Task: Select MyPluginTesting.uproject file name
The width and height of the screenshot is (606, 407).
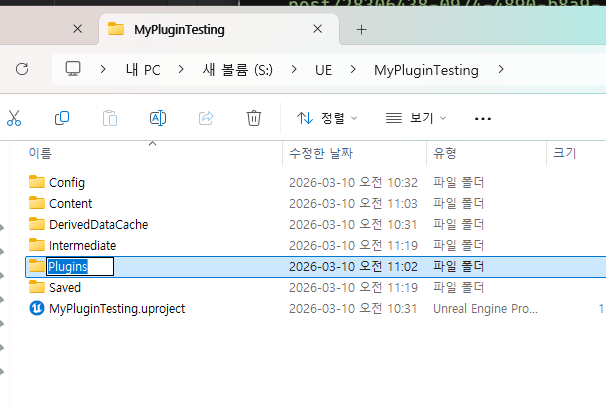Action: pos(117,309)
